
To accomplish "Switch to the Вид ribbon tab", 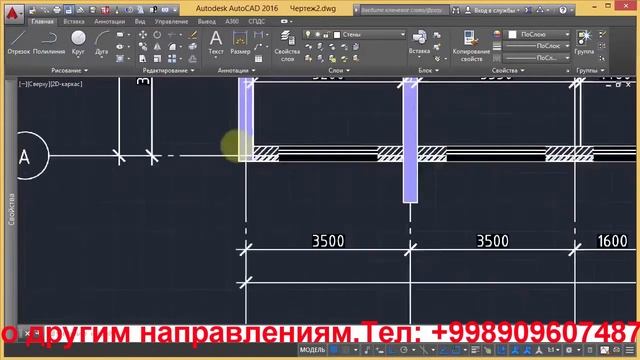I will tap(140, 21).
